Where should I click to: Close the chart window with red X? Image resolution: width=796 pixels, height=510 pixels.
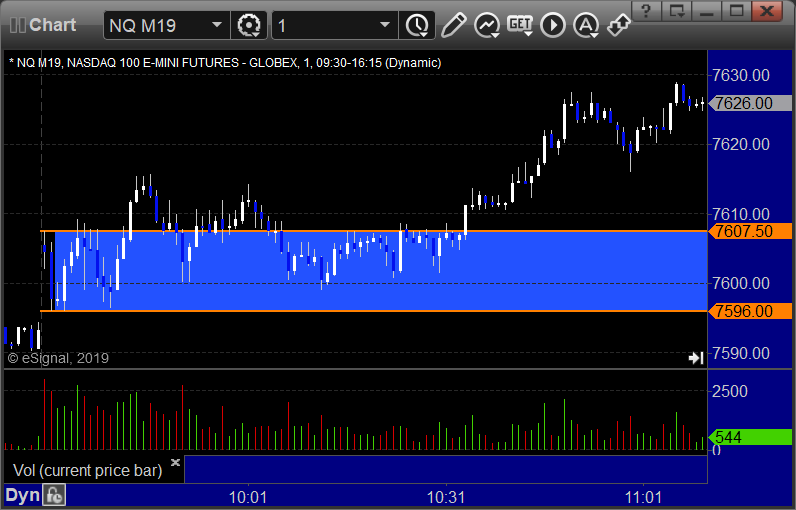pyautogui.click(x=766, y=11)
